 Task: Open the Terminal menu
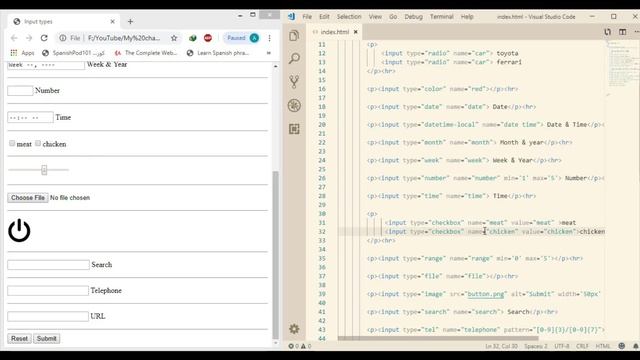coord(442,17)
